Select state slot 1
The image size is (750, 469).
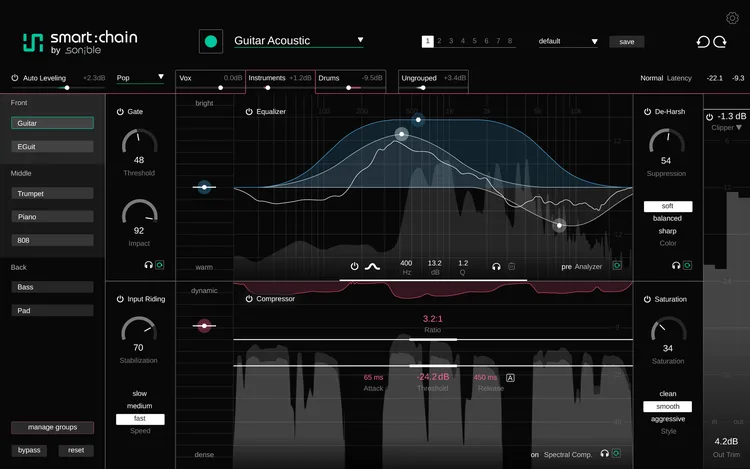[428, 41]
